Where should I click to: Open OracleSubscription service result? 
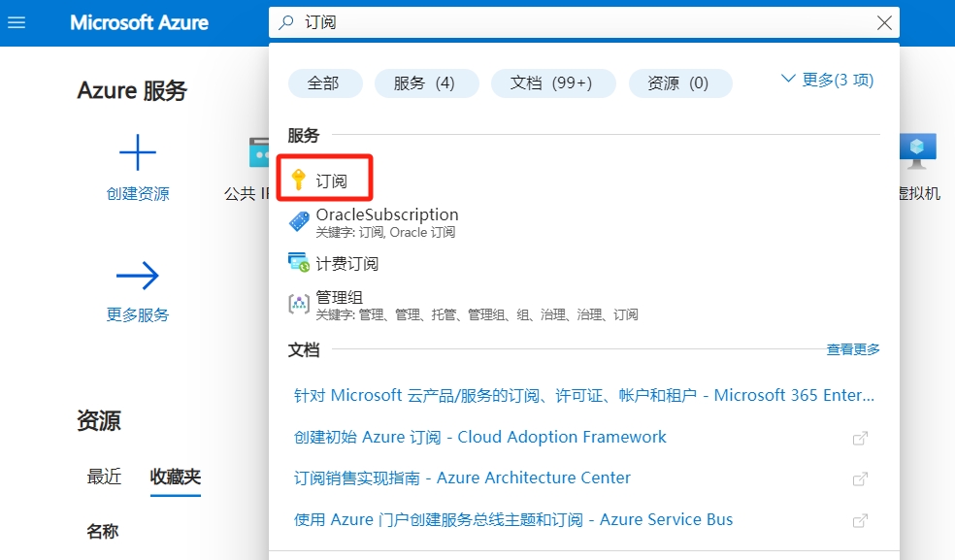pos(386,214)
